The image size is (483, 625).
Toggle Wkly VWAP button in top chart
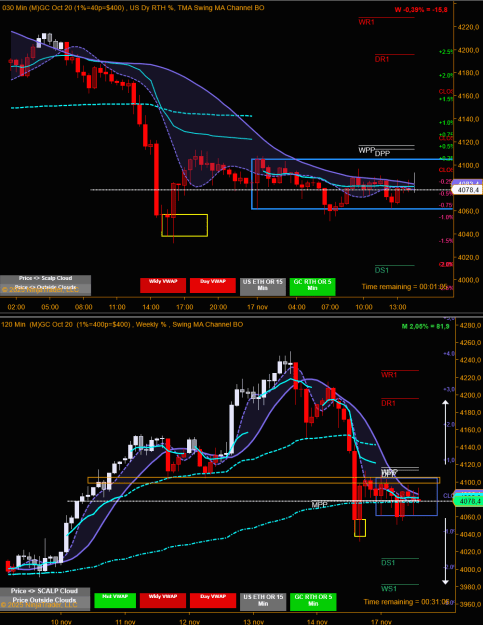pos(163,285)
